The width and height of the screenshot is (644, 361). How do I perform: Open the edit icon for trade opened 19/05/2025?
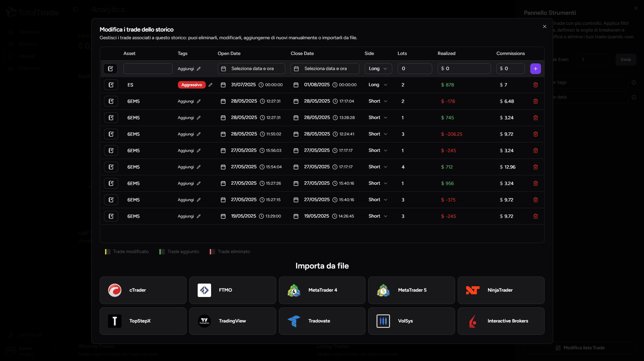(111, 216)
